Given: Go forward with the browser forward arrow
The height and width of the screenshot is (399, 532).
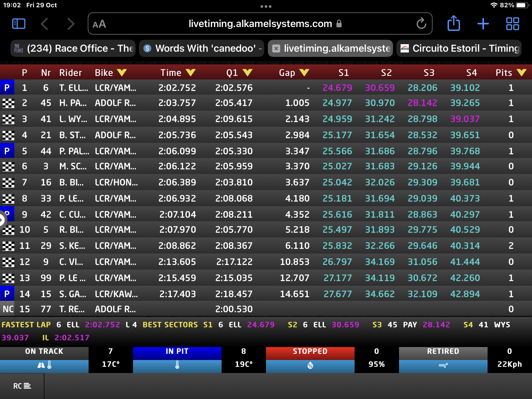Looking at the screenshot, I should coord(71,24).
